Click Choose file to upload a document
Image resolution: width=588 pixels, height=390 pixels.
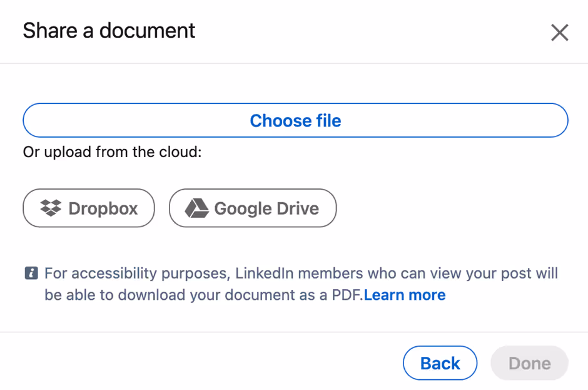click(x=295, y=120)
